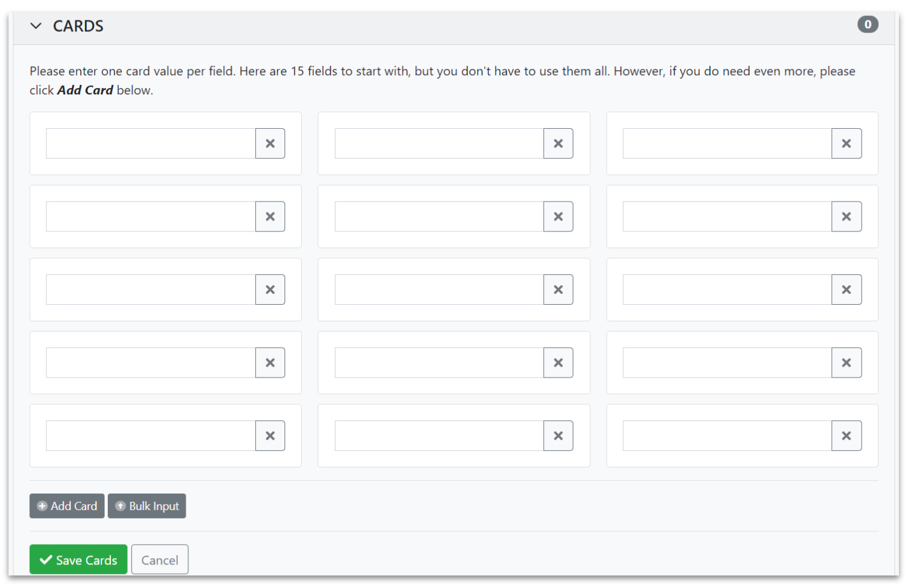This screenshot has width=911, height=588.
Task: Remove the first card in the top row
Action: pyautogui.click(x=270, y=143)
